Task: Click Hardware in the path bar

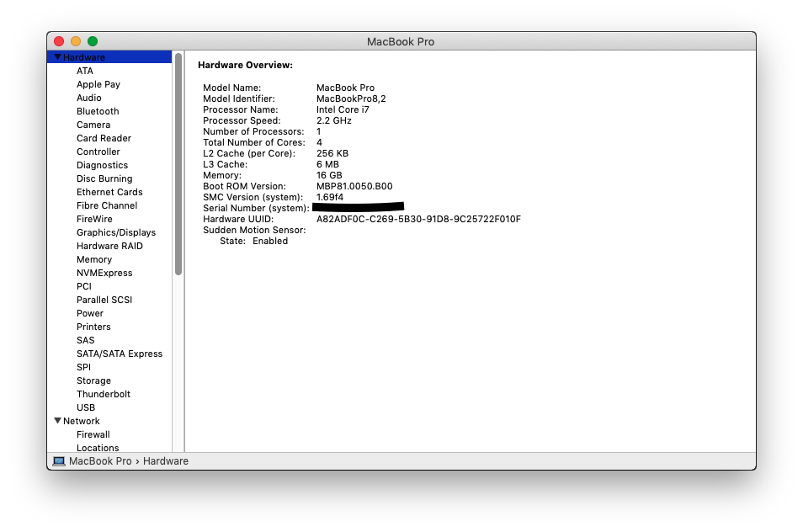Action: [166, 460]
